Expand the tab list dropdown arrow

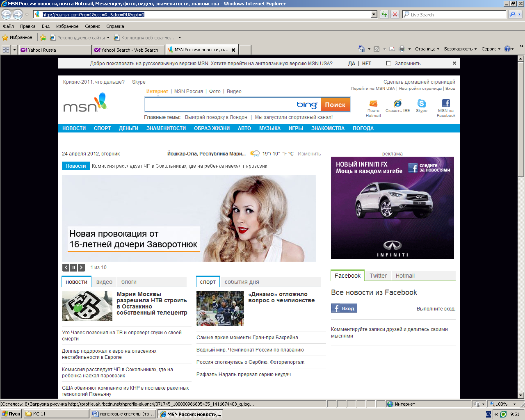(15, 50)
